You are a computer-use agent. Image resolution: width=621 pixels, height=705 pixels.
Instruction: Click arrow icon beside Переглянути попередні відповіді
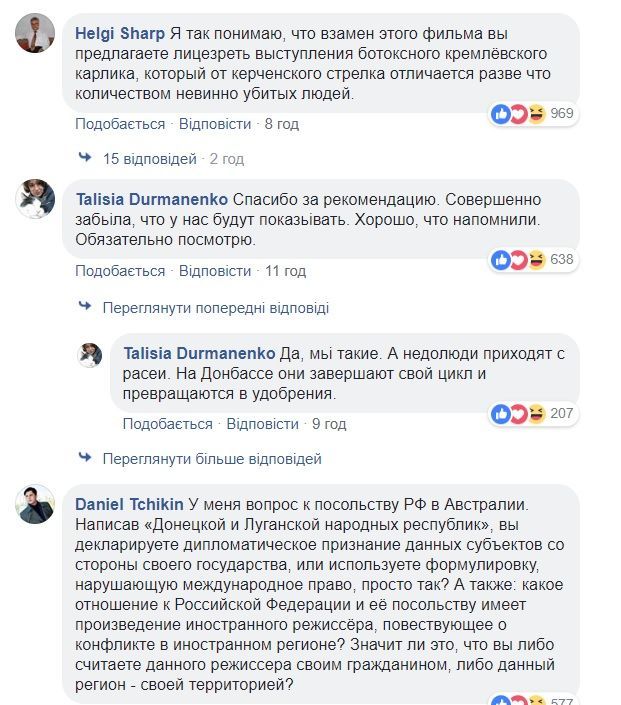[85, 308]
